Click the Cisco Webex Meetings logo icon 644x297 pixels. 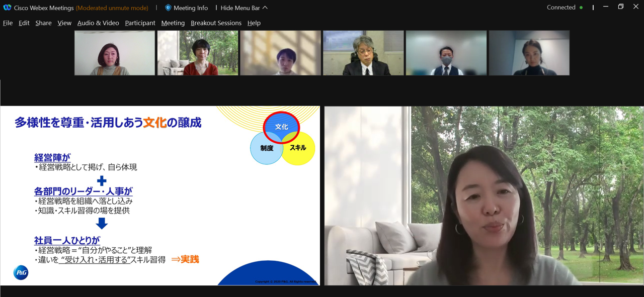point(7,8)
